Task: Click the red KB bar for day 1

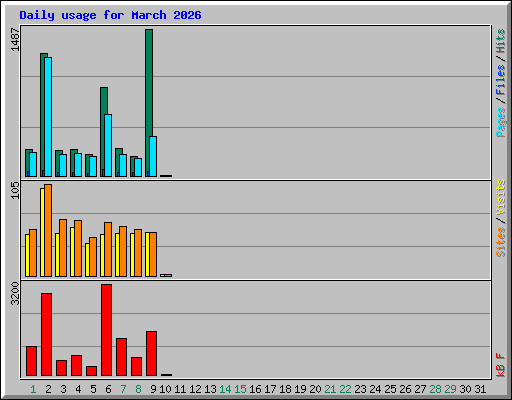Action: coord(31,361)
